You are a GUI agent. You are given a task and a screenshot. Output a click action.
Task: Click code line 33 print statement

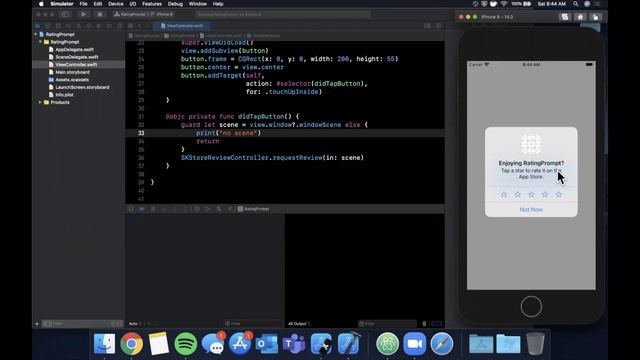coord(228,133)
